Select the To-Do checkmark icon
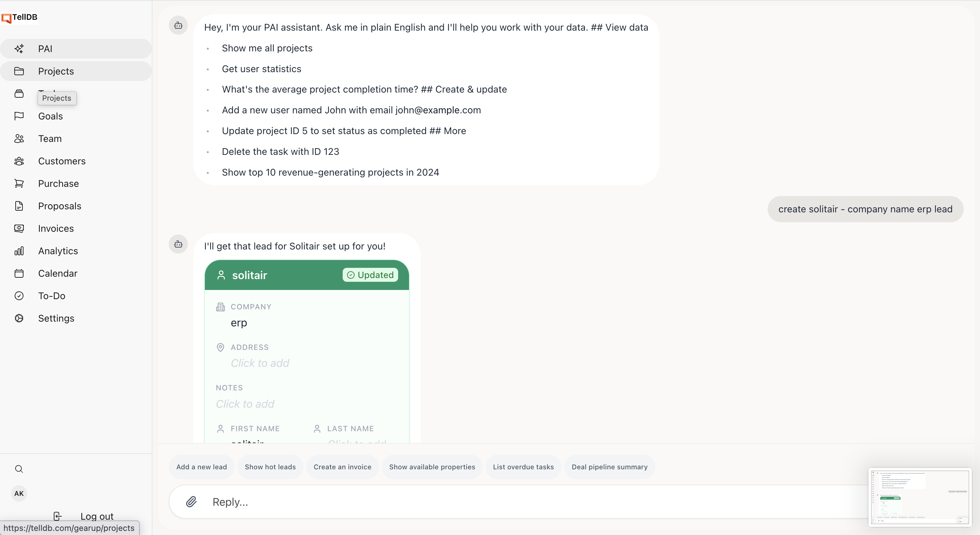The width and height of the screenshot is (980, 535). click(19, 296)
